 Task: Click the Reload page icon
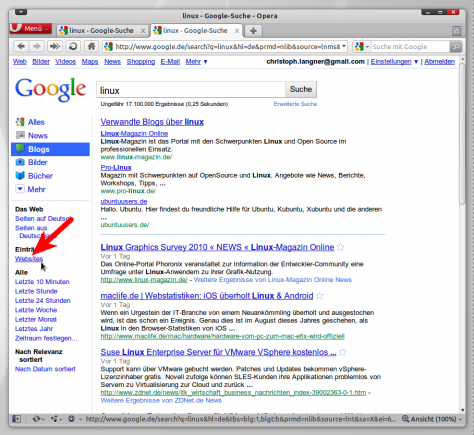coord(73,46)
